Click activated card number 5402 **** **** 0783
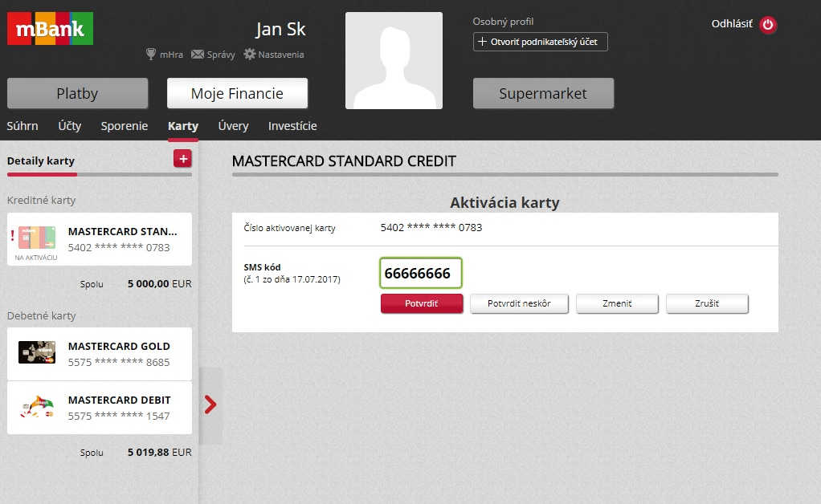 431,227
